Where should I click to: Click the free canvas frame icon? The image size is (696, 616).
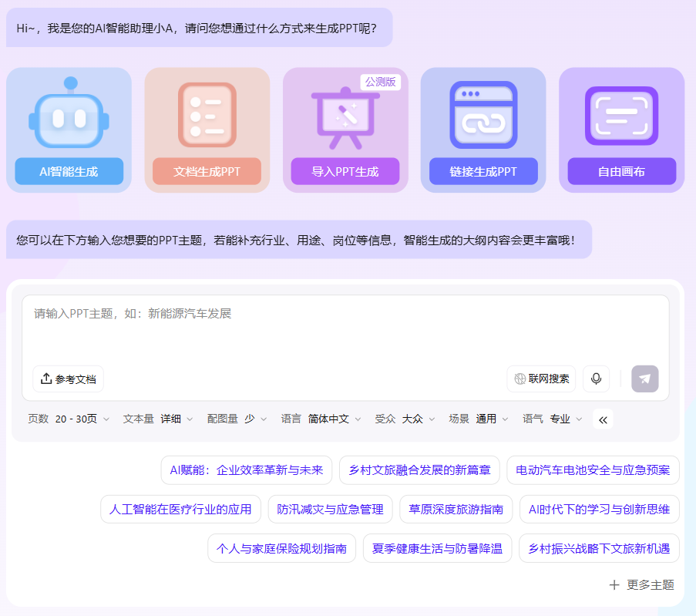click(x=621, y=116)
